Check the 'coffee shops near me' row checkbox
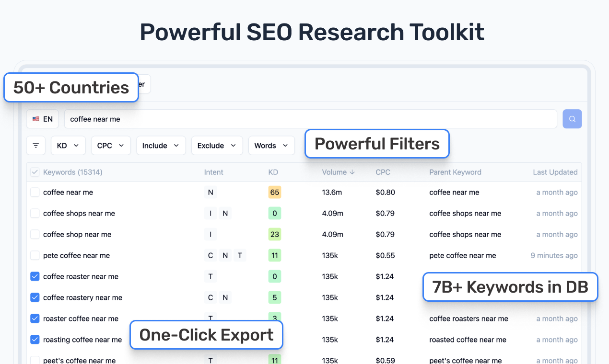 (35, 213)
